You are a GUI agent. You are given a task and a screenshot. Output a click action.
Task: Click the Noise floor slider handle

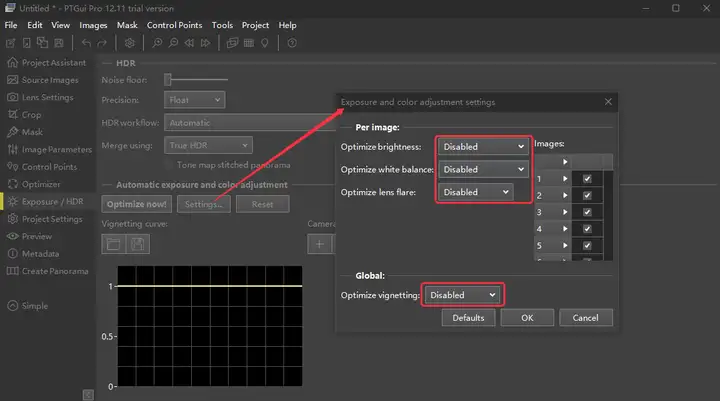coord(168,79)
